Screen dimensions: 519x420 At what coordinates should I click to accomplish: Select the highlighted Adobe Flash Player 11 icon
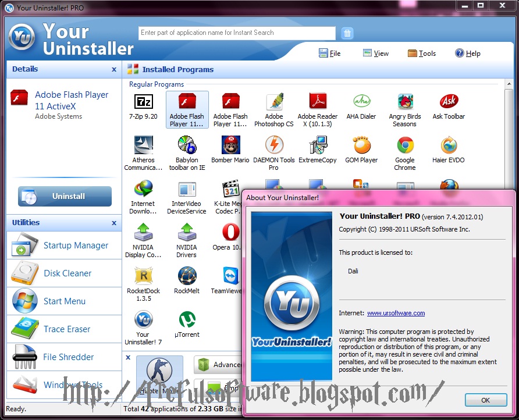(x=187, y=109)
